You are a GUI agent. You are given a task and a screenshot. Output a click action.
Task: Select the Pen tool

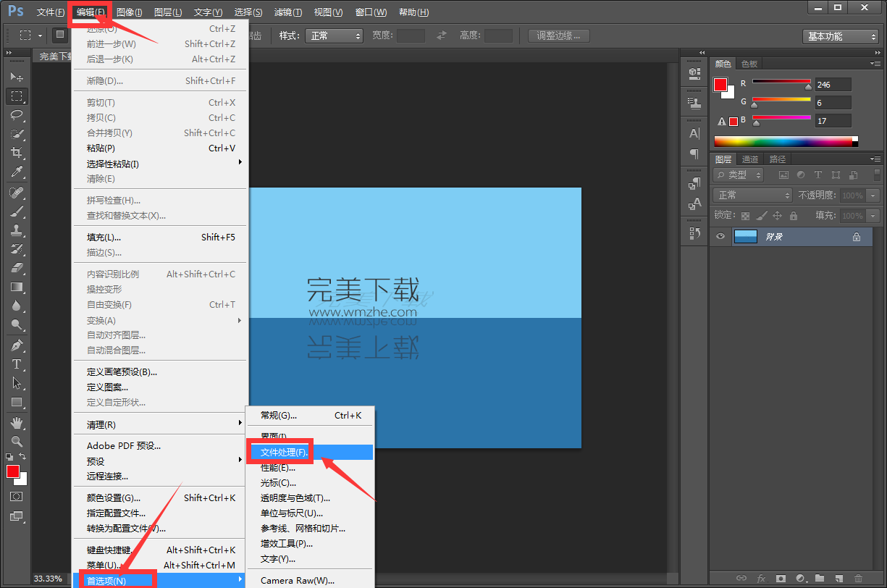click(x=17, y=345)
